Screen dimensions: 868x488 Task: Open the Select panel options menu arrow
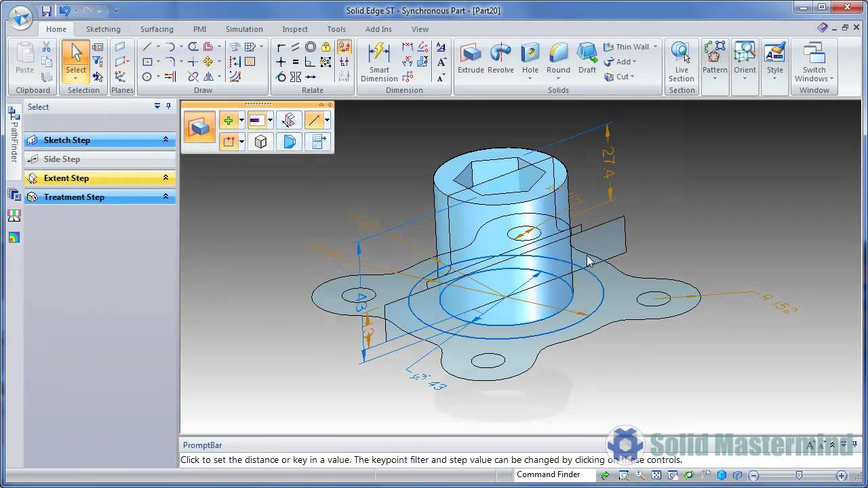(157, 106)
